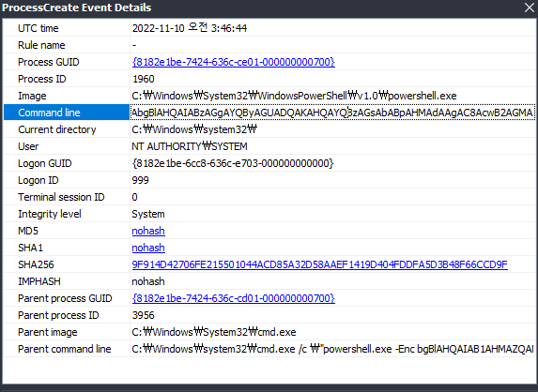Select the highlighted Command line label
538x392 pixels.
49,113
